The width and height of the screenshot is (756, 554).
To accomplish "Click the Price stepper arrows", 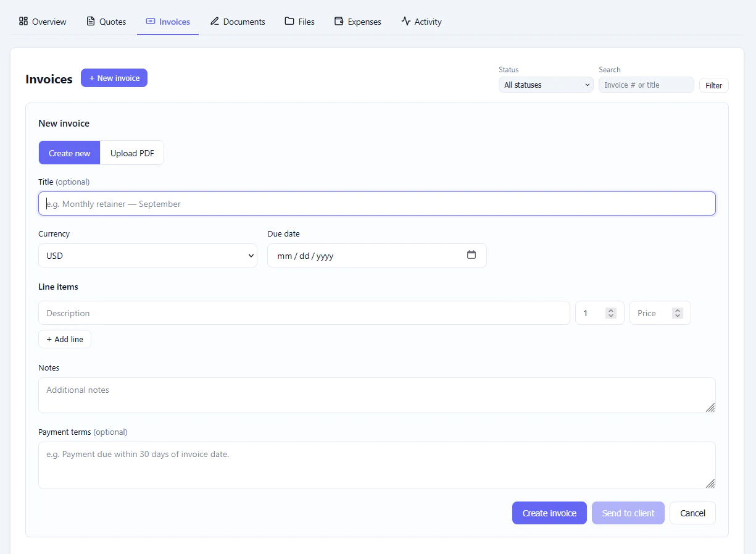I will [x=678, y=313].
